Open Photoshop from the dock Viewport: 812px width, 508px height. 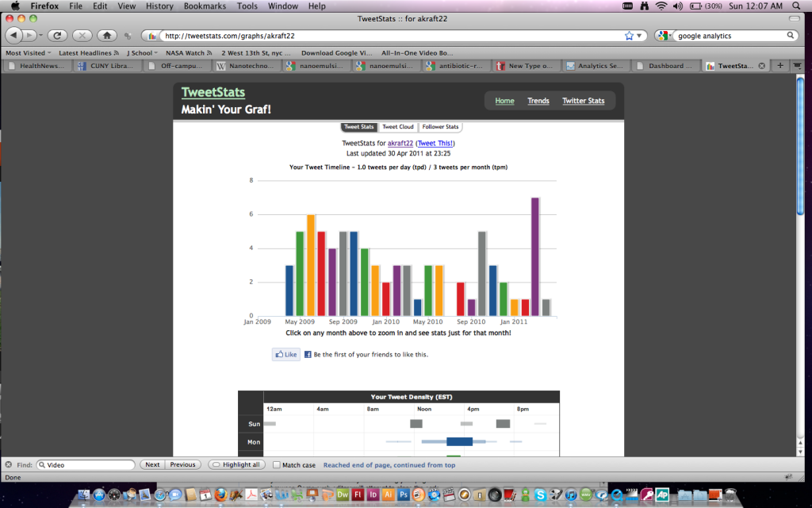coord(403,495)
